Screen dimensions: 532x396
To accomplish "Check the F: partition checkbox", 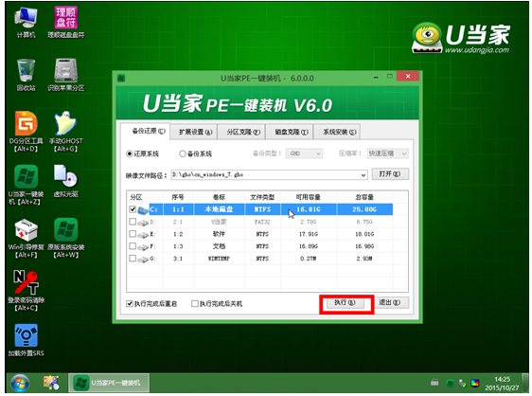I will pyautogui.click(x=133, y=246).
